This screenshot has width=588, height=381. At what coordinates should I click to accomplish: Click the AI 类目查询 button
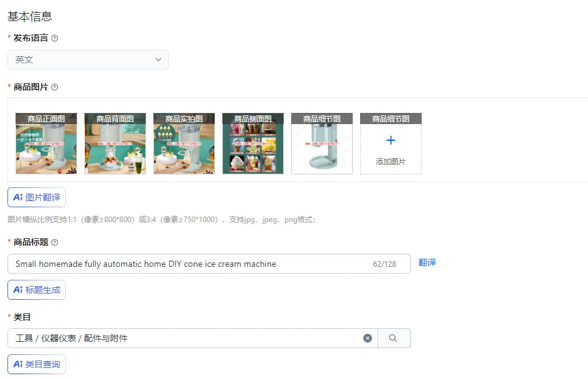pyautogui.click(x=37, y=364)
